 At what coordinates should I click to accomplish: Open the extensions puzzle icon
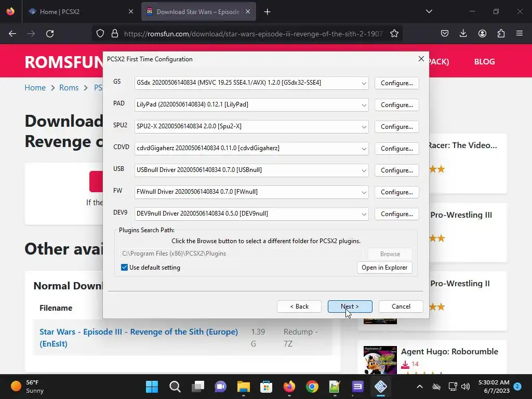coord(501,34)
